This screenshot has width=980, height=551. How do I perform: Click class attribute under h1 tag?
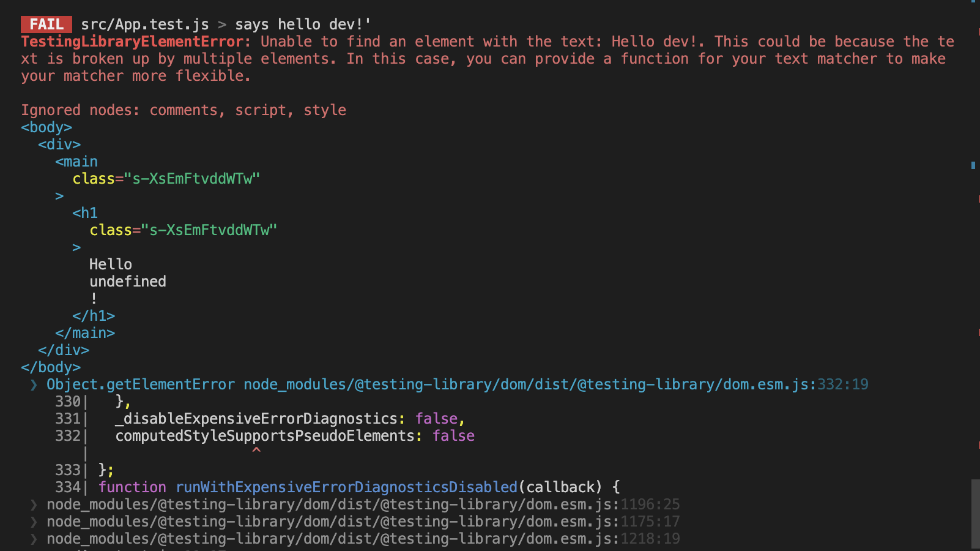pyautogui.click(x=184, y=230)
